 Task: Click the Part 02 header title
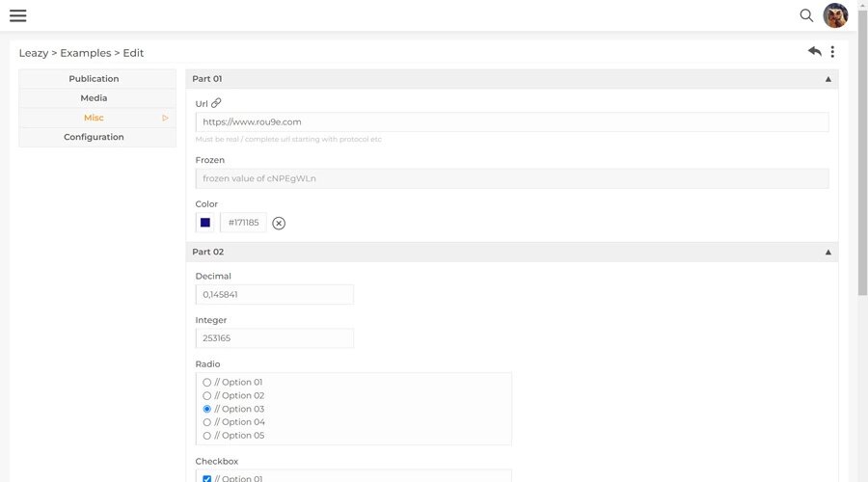(x=208, y=252)
